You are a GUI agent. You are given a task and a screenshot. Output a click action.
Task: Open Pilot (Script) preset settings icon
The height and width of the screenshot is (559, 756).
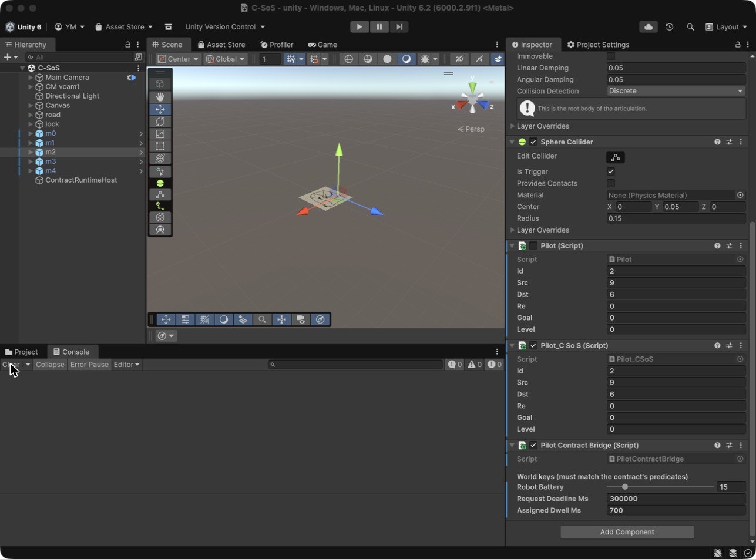click(x=729, y=246)
